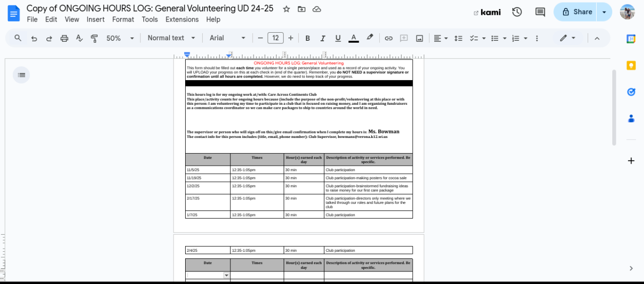Open the text alignment dropdown
The width and height of the screenshot is (644, 284).
441,38
